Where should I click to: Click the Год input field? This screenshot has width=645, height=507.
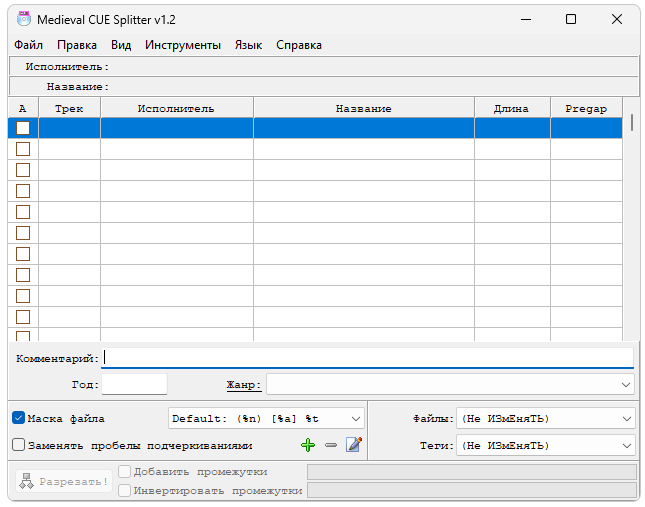click(135, 384)
